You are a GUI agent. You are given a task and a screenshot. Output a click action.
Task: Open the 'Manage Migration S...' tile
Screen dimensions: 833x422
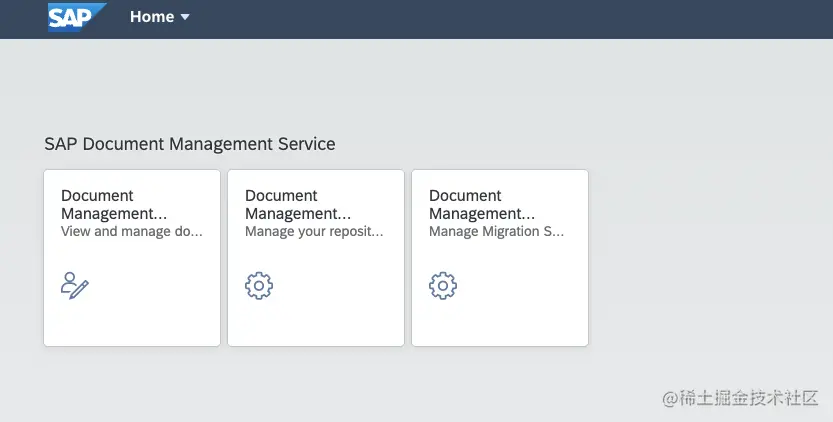pos(500,258)
